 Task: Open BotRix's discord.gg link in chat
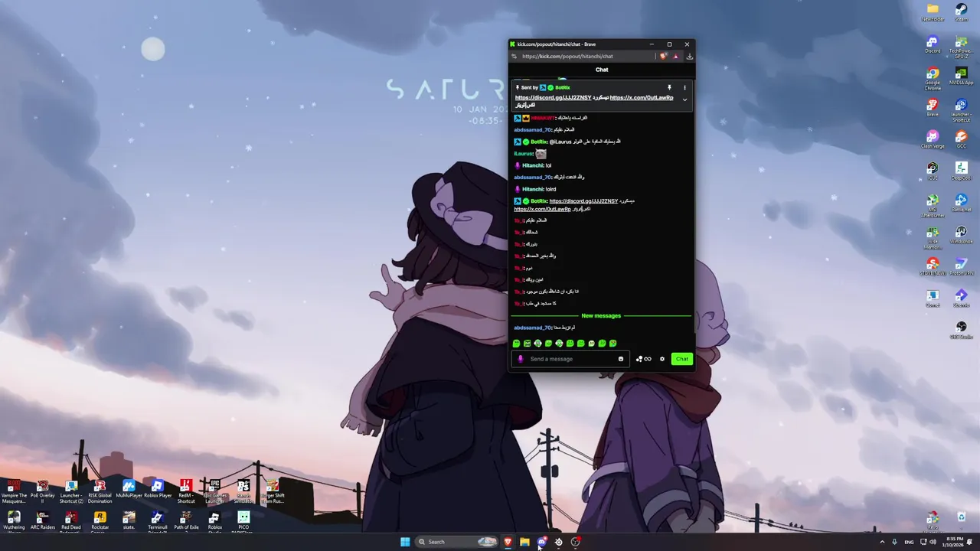pos(583,201)
